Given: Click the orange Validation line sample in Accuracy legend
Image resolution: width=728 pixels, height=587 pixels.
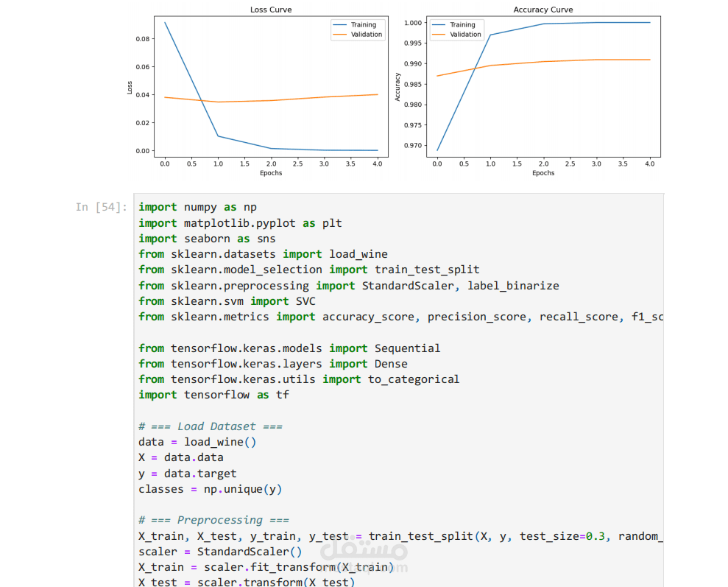Looking at the screenshot, I should click(x=439, y=34).
